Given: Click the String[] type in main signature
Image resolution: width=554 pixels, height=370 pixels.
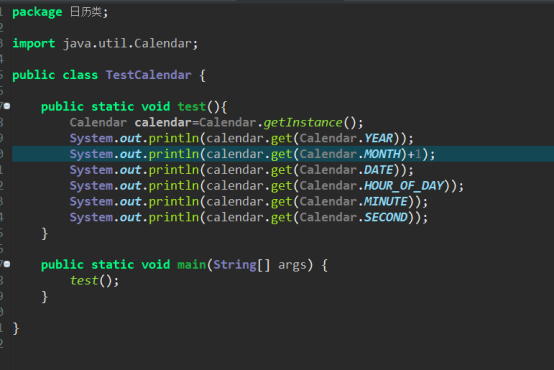Looking at the screenshot, I should pyautogui.click(x=241, y=265).
